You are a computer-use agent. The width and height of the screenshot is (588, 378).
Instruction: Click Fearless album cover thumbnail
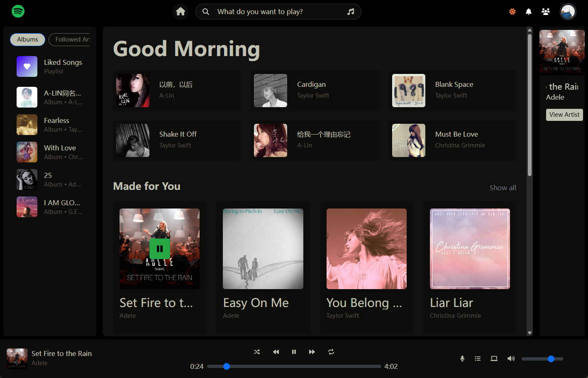[27, 125]
